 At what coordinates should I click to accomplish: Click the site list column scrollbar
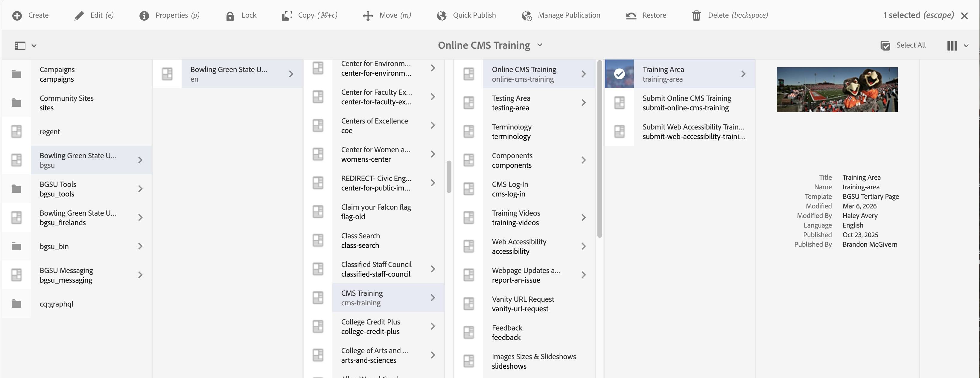pos(449,177)
